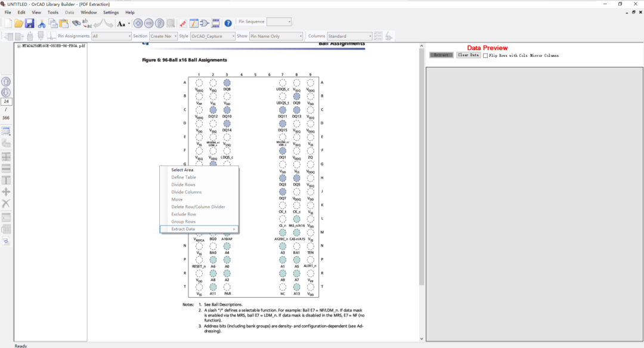Click the Data Preview title text
Screen dimensions: 644x348
pos(487,48)
